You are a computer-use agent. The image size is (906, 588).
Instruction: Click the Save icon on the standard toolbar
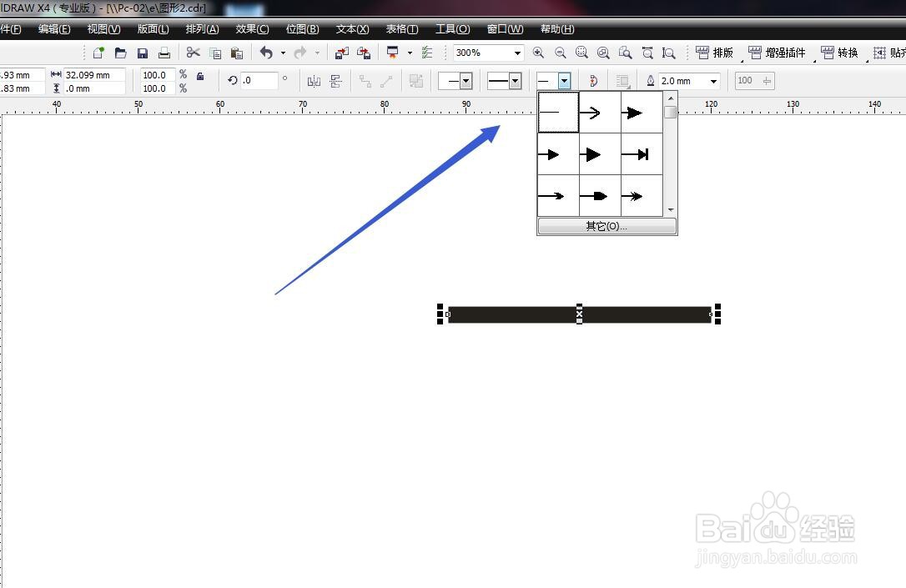click(142, 52)
